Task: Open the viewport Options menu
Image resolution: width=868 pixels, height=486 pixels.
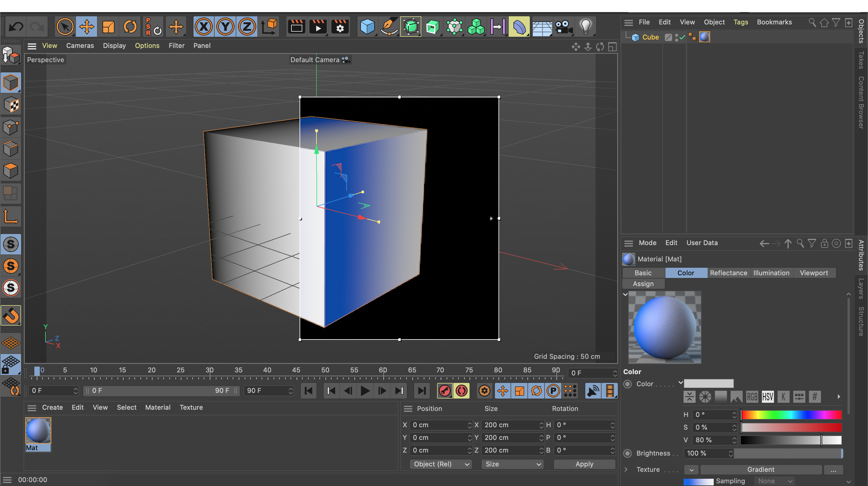Action: tap(147, 46)
